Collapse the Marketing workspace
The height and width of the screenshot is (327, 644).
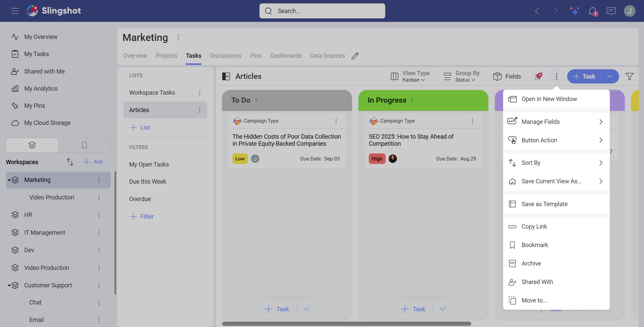point(9,180)
